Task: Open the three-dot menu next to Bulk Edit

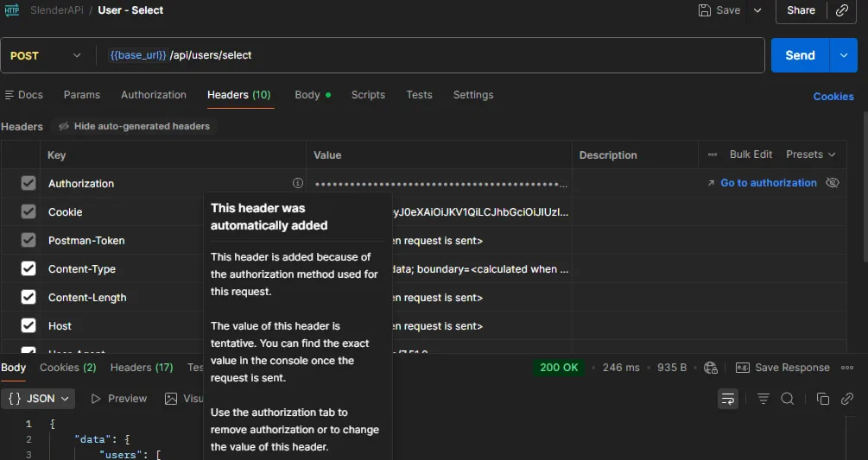Action: point(713,154)
